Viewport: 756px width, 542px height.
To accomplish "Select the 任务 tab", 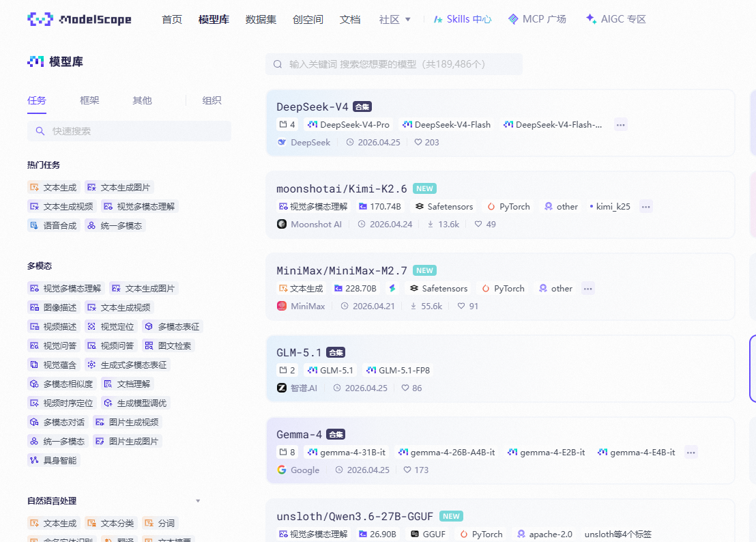I will coord(37,100).
